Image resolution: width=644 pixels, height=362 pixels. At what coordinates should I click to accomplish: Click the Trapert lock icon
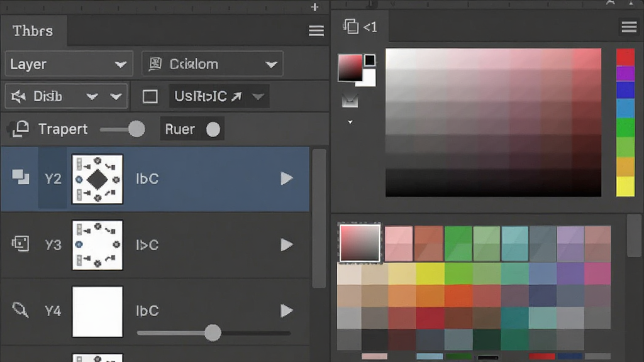18,129
